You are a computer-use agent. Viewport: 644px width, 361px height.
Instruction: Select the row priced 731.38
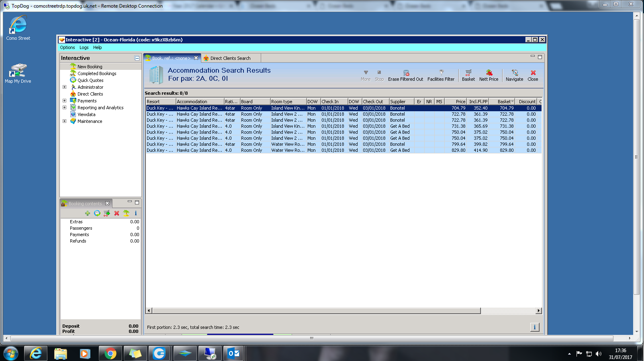tap(343, 126)
